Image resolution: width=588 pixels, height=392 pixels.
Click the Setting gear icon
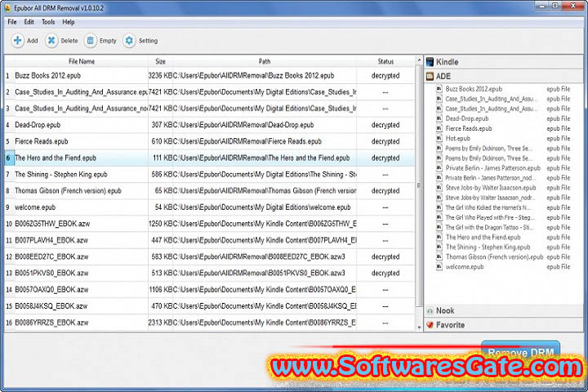pyautogui.click(x=129, y=41)
